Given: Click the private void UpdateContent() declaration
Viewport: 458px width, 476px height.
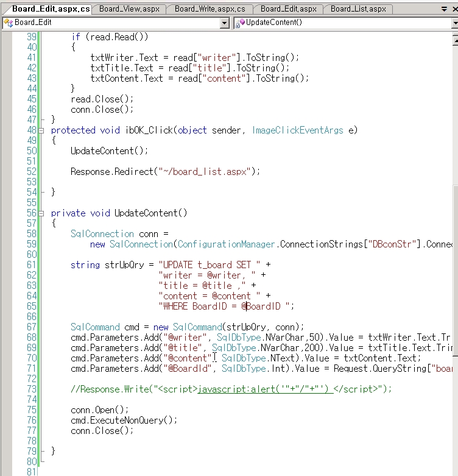Looking at the screenshot, I should pyautogui.click(x=119, y=213).
